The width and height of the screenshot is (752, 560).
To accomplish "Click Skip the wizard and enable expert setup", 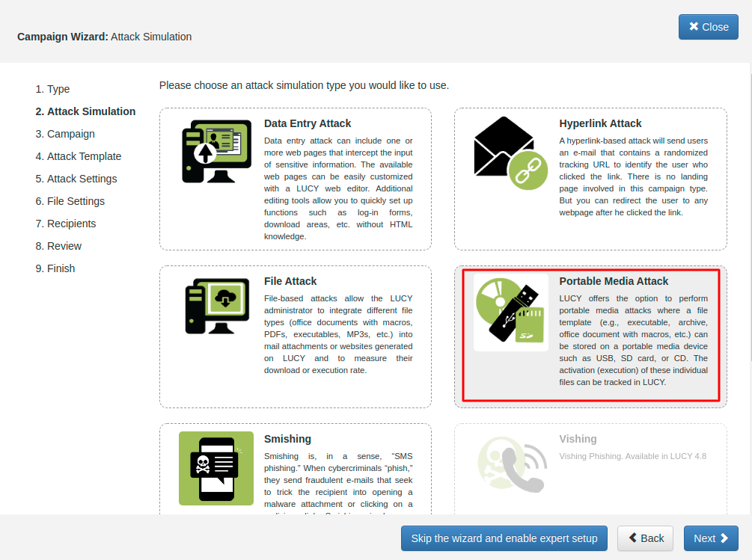I will (504, 538).
